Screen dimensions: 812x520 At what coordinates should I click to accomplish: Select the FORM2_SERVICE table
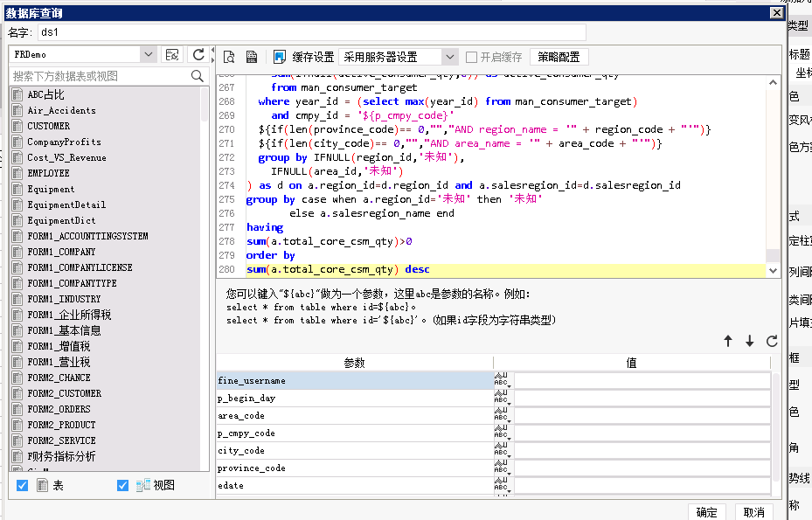coord(61,440)
